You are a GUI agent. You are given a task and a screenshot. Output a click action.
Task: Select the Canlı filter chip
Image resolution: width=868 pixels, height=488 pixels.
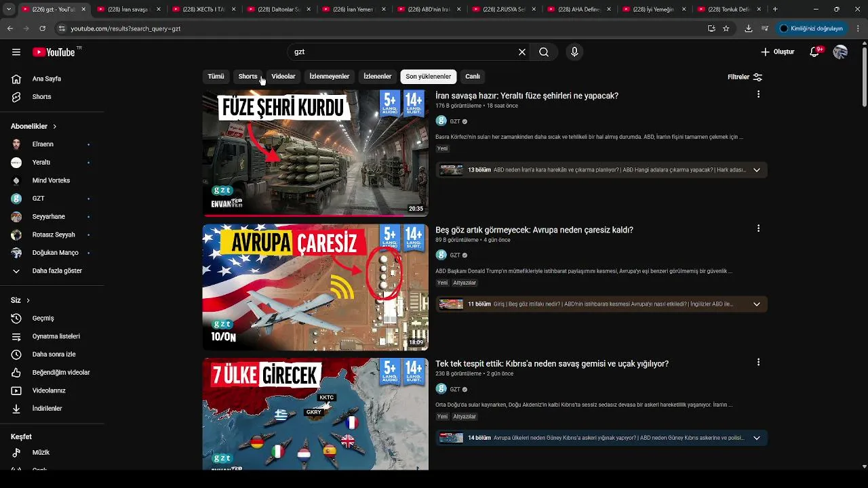473,77
